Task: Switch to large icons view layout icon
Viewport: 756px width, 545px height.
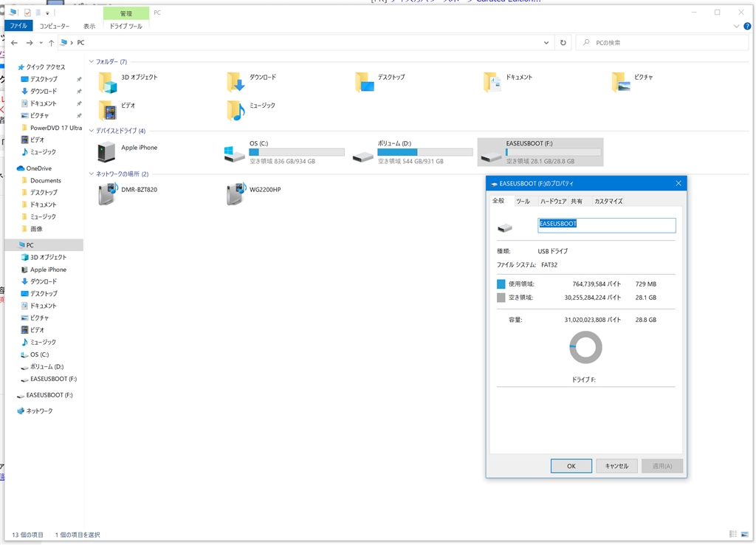Action: coord(745,534)
